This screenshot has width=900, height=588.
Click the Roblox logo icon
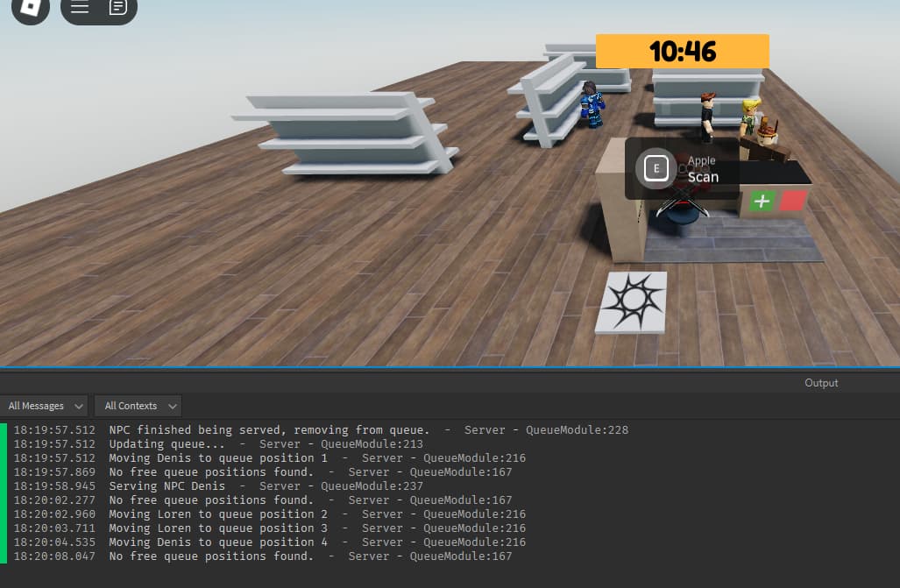pos(29,11)
